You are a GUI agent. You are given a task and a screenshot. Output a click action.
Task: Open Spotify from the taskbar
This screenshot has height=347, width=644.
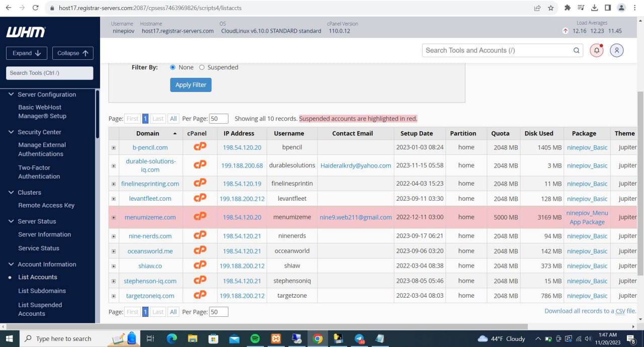[255, 338]
